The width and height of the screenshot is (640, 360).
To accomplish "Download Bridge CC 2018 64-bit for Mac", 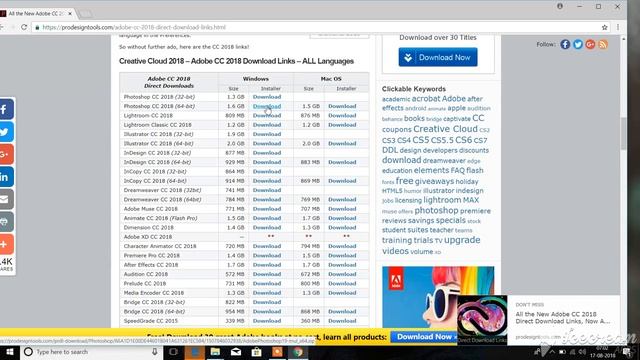I will pos(342,311).
